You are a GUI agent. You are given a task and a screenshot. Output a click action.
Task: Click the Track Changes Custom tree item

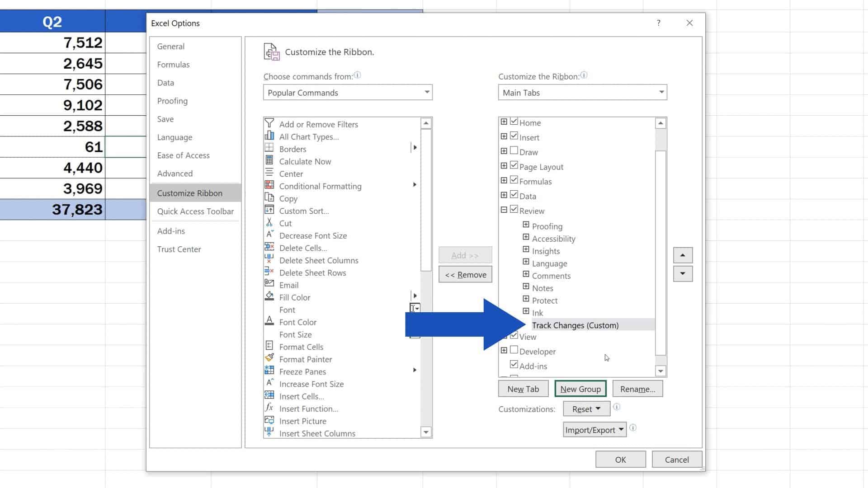[x=574, y=325]
